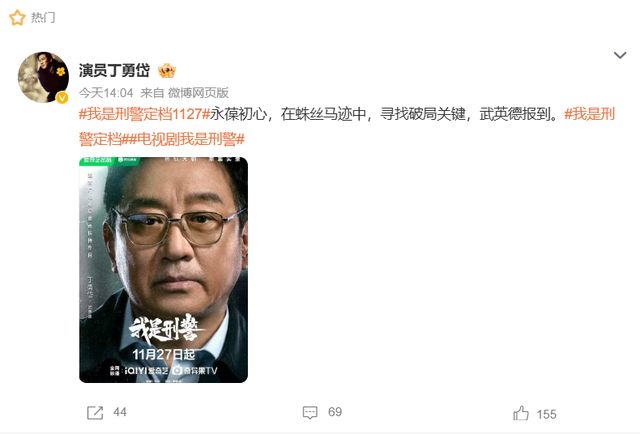Click the comment count 69
Image resolution: width=640 pixels, height=434 pixels.
coord(335,412)
